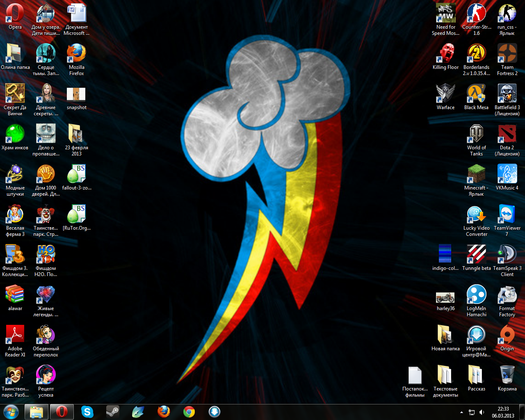Open Google Chrome from the taskbar
Viewport: 525px width, 420px height.
coord(189,412)
